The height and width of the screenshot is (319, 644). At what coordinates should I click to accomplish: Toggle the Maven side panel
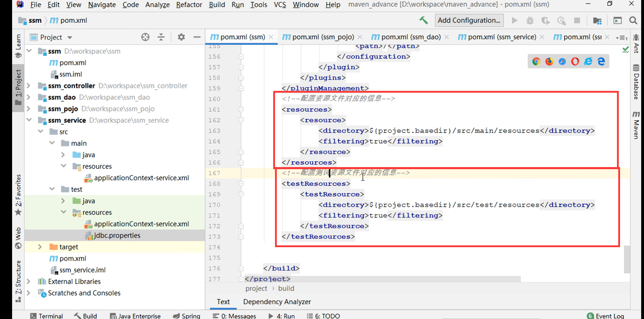click(636, 126)
